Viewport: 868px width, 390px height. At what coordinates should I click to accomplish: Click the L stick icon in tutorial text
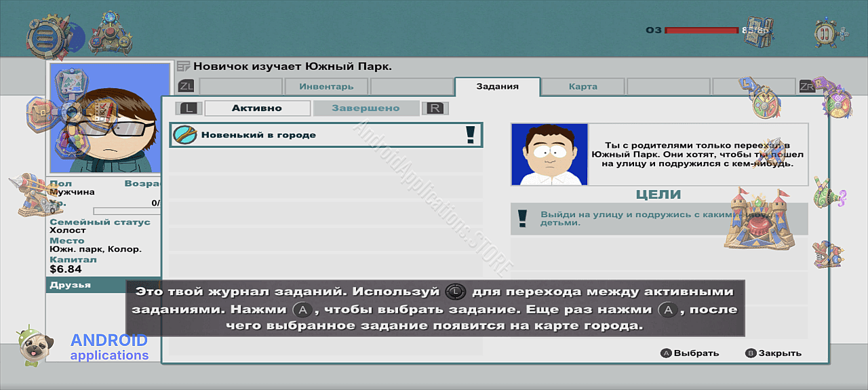[x=456, y=292]
